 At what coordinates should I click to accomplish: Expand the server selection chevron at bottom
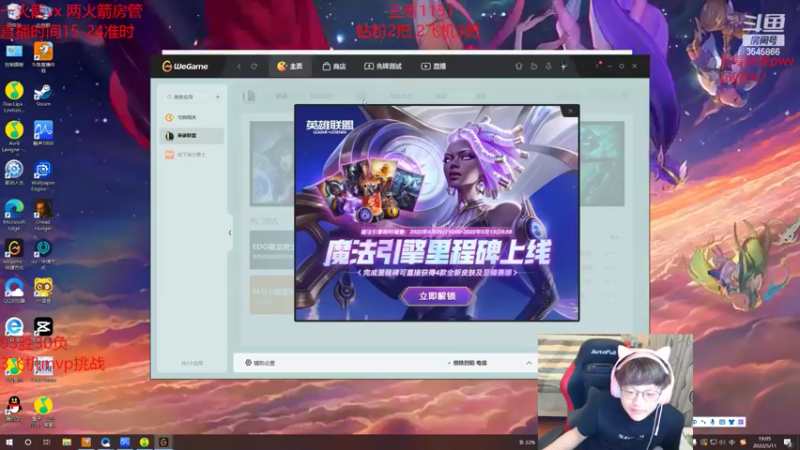click(x=529, y=363)
